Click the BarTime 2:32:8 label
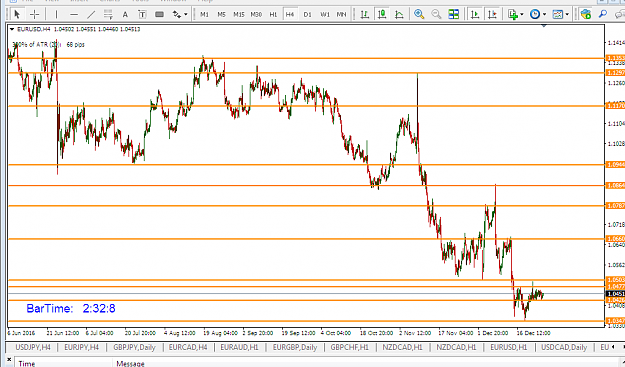Viewport: 625px width, 367px height. tap(71, 308)
